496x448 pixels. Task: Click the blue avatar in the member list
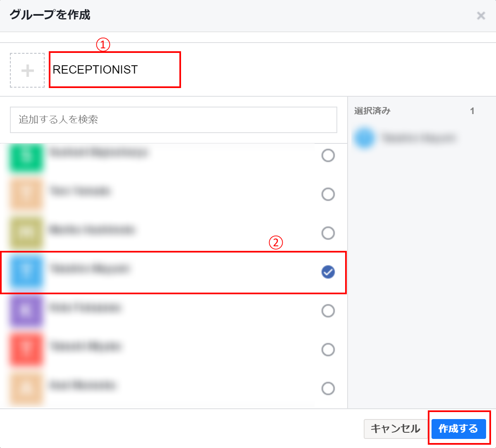(26, 272)
